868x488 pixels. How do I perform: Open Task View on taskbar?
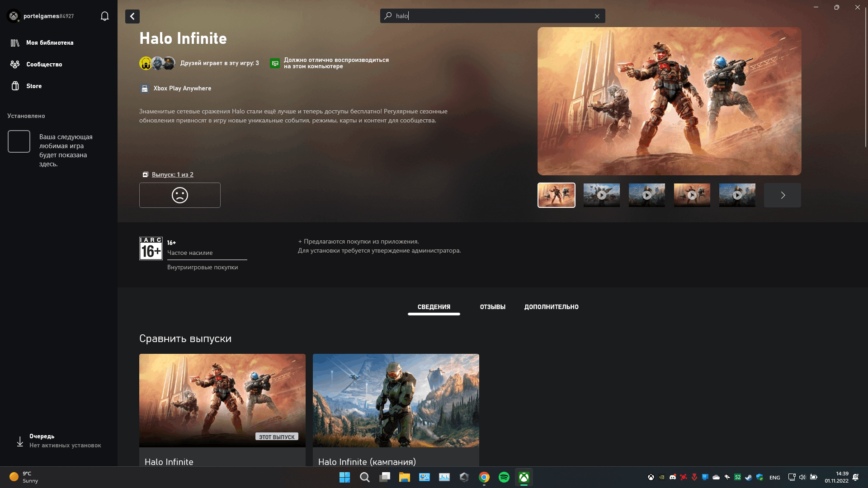[x=384, y=477]
